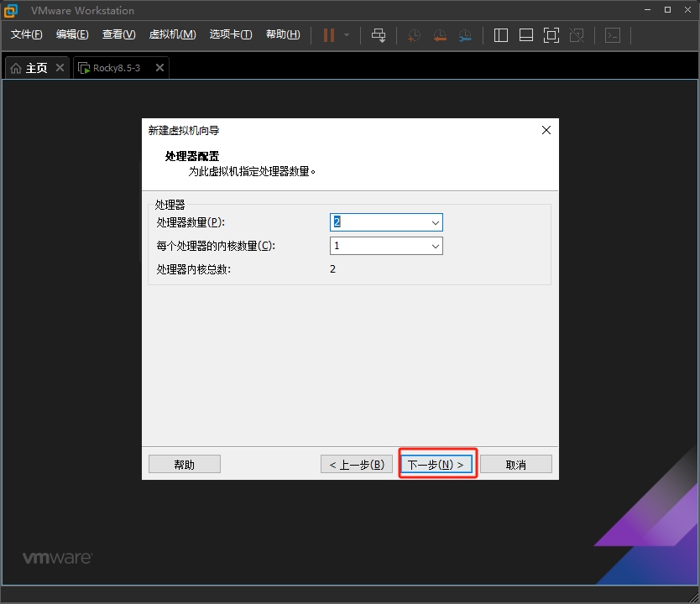This screenshot has height=604, width=700.
Task: Click the 帮助 button in the wizard
Action: [185, 465]
